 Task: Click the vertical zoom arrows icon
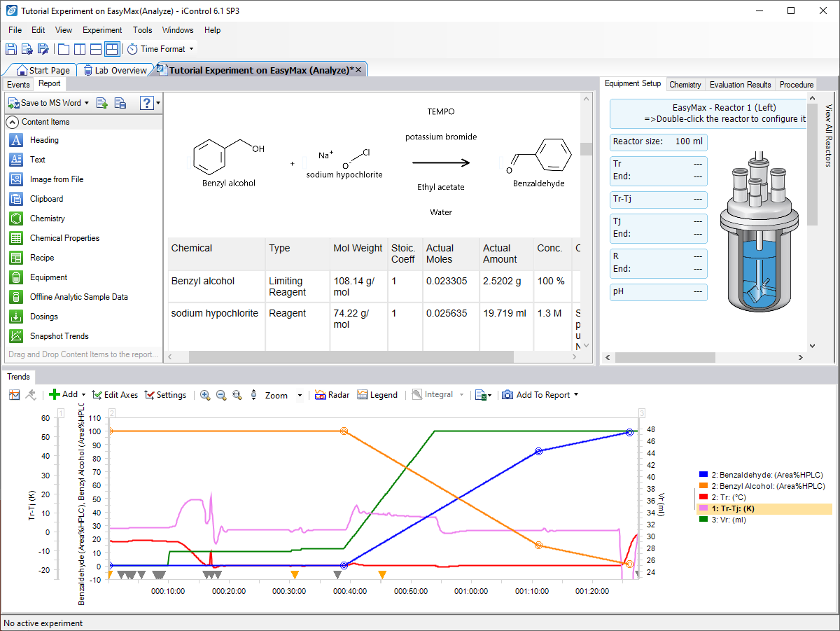pyautogui.click(x=253, y=395)
